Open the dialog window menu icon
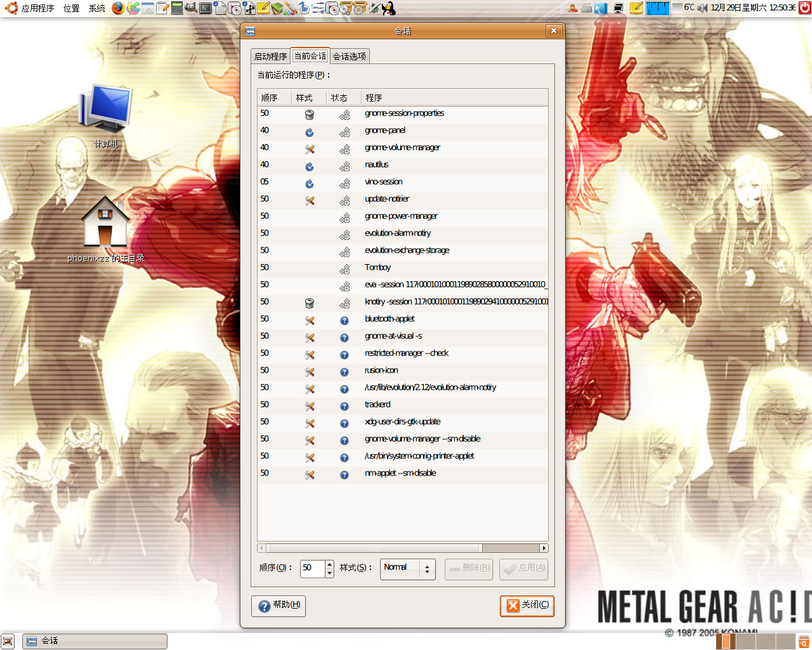 250,31
